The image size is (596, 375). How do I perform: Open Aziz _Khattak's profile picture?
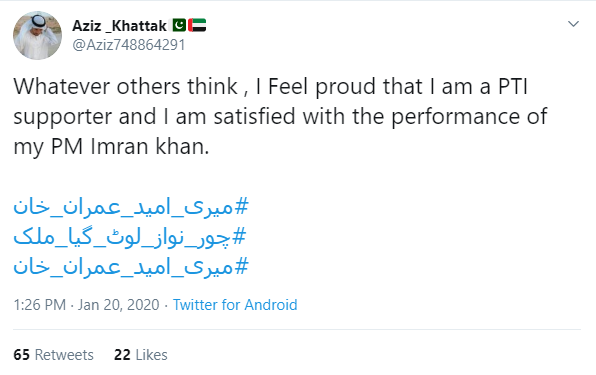[37, 35]
